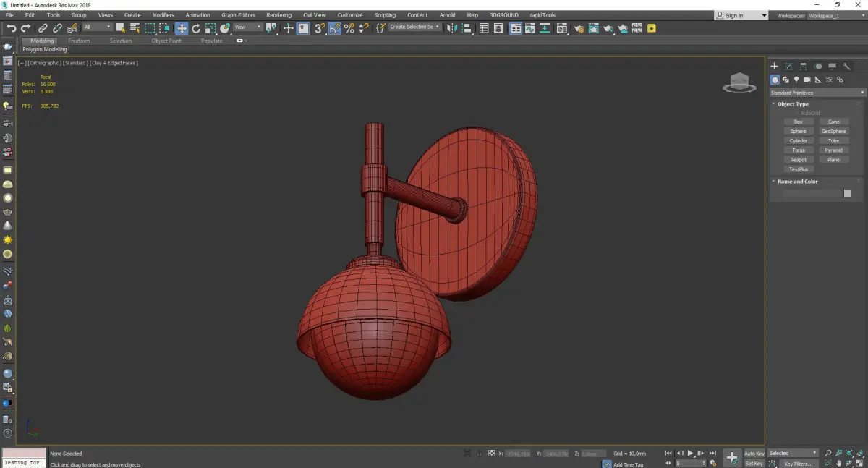868x468 pixels.
Task: Collapse the Object Type rollout
Action: point(793,104)
